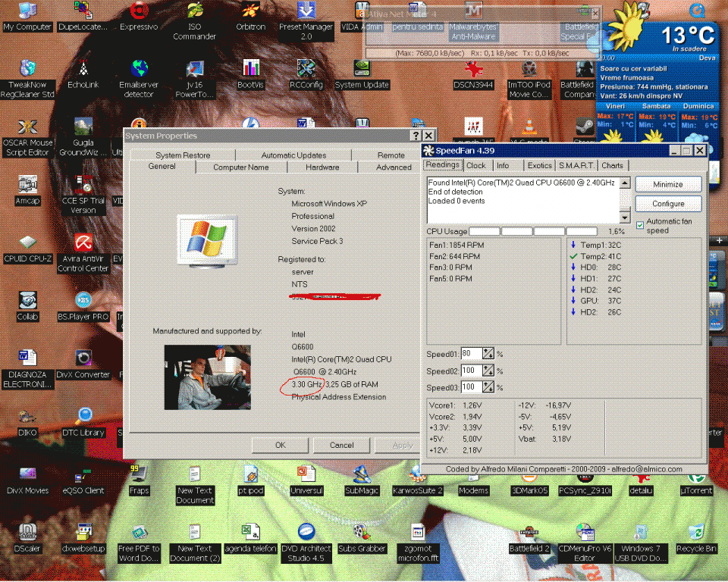Open the CPUID CPU-Z shortcut
This screenshot has width=728, height=582.
tap(27, 249)
